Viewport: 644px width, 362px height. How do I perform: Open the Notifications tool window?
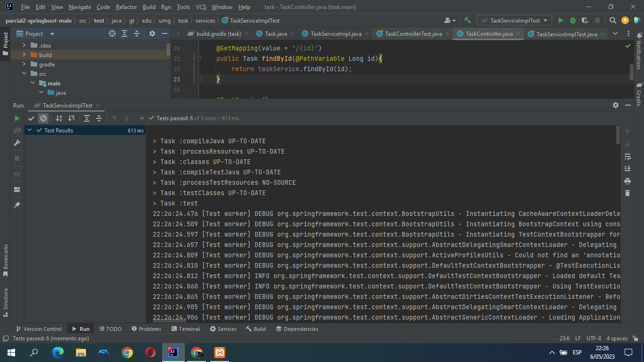coord(639,51)
